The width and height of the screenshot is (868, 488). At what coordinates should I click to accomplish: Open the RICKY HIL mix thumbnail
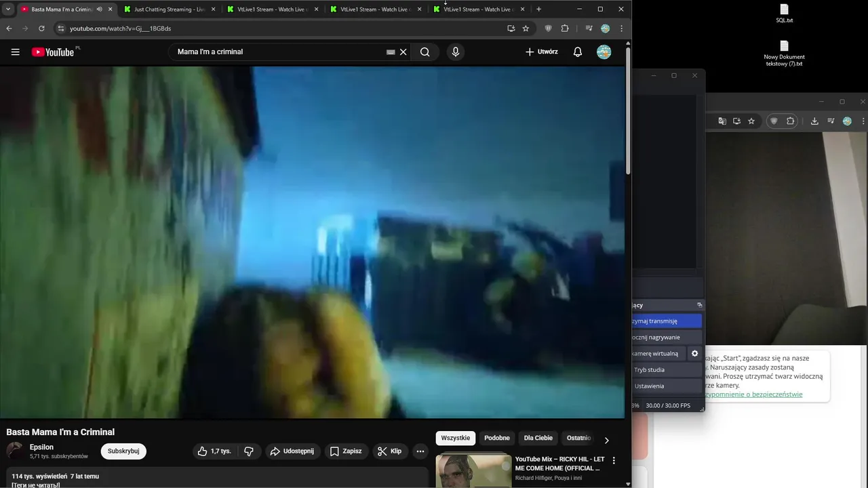click(473, 470)
